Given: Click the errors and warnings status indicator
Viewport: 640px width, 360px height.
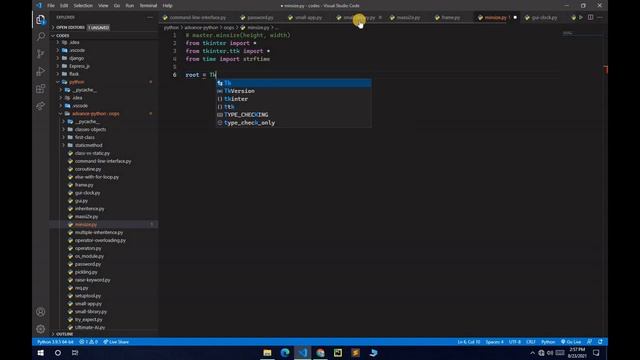Looking at the screenshot, I should (x=89, y=342).
